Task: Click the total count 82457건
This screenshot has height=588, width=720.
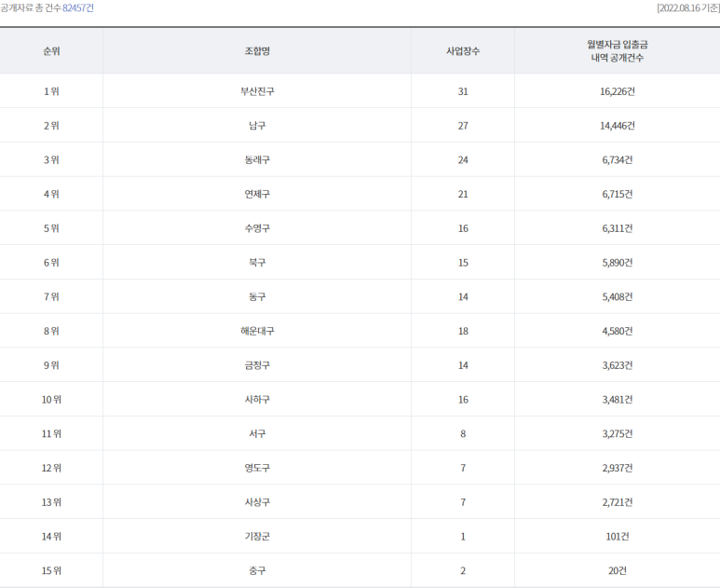Action: click(78, 8)
